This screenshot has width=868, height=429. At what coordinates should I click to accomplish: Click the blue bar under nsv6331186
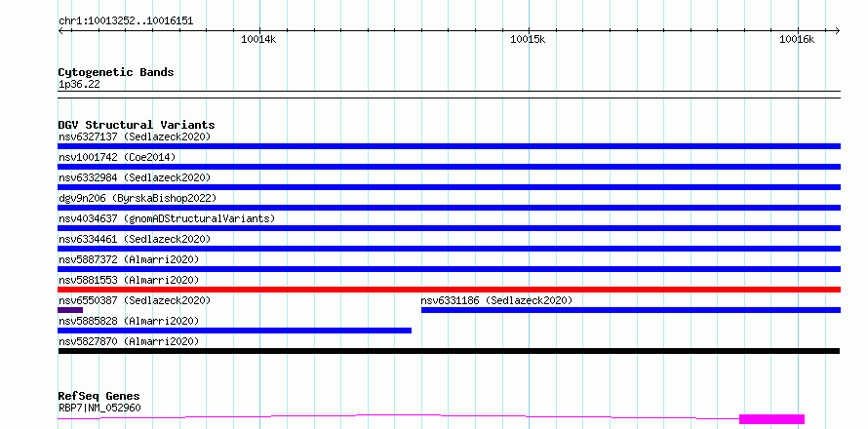pyautogui.click(x=631, y=310)
